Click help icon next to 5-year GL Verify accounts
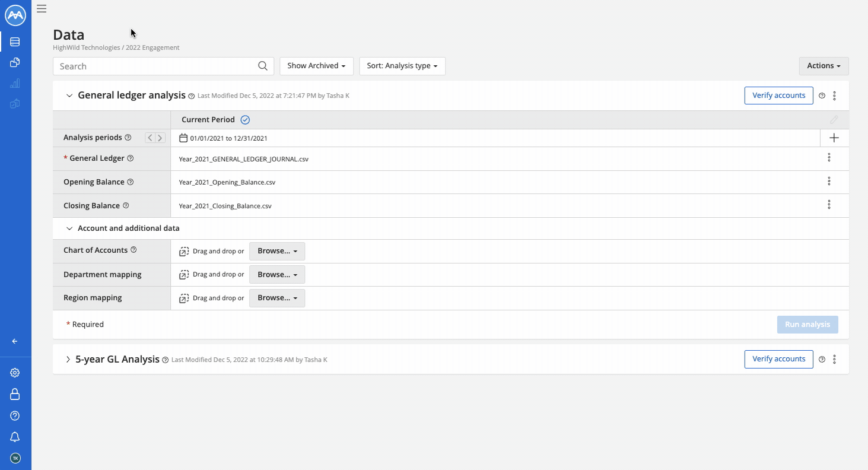 (x=822, y=360)
